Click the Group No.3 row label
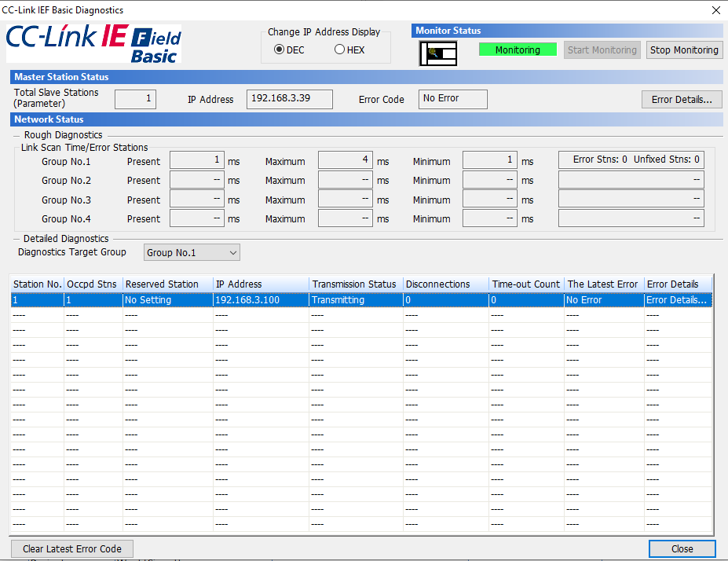 67,200
